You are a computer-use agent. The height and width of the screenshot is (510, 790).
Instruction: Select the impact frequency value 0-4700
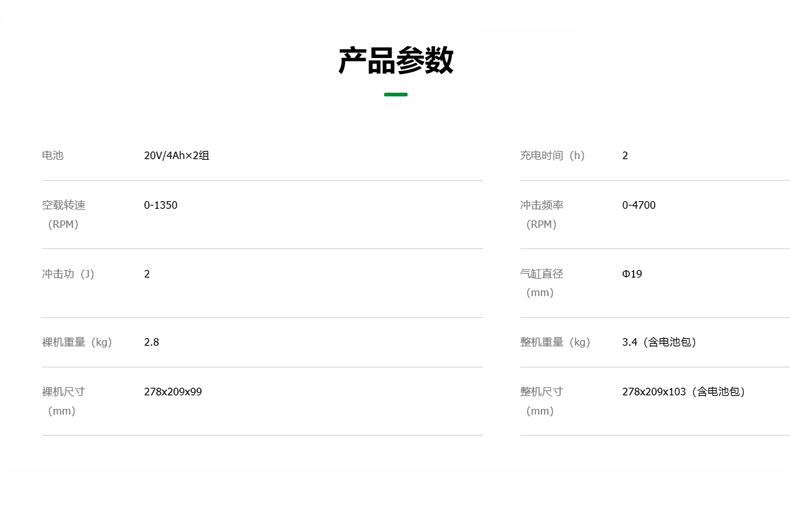tap(638, 205)
